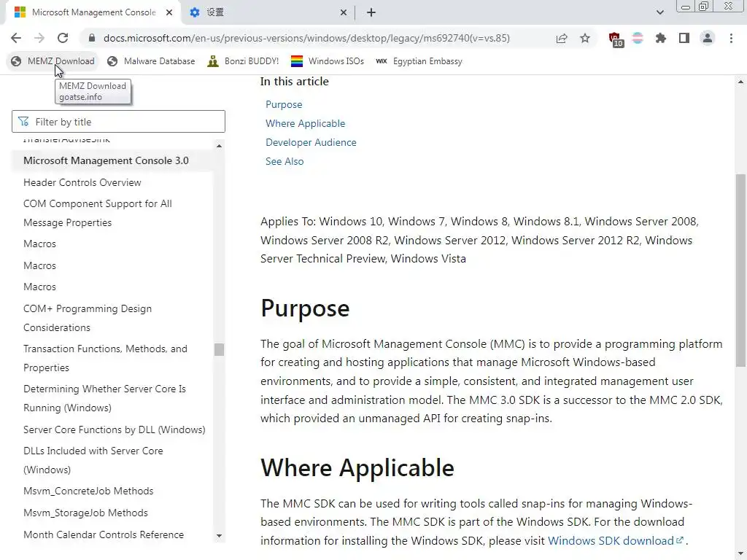Image resolution: width=747 pixels, height=560 pixels.
Task: Switch to the Microsoft Management Console tab
Action: [93, 12]
